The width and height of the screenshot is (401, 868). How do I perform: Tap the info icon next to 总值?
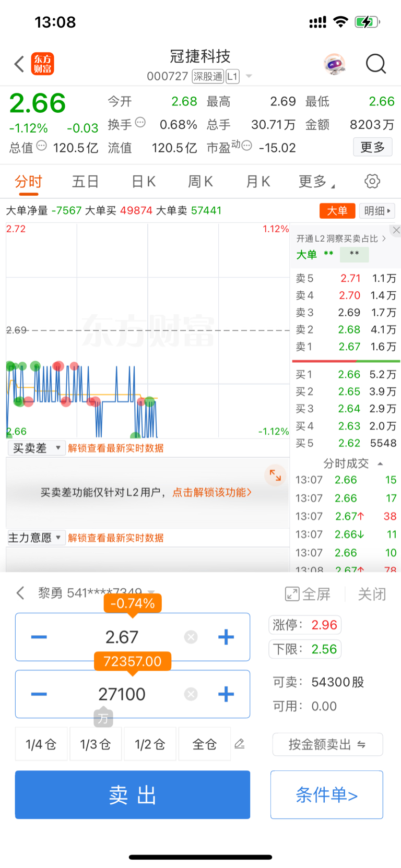(42, 145)
